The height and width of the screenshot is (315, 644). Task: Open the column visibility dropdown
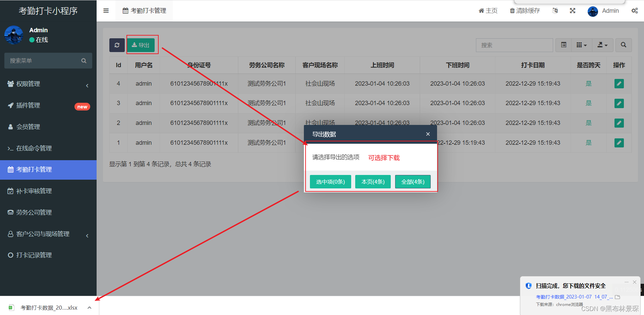pyautogui.click(x=581, y=45)
